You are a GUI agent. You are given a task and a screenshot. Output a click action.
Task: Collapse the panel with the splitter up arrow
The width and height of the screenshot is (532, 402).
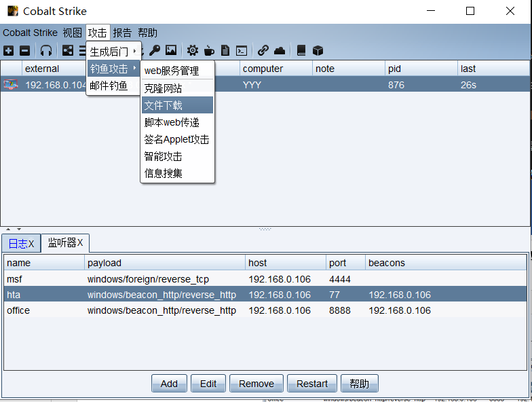tap(9, 230)
